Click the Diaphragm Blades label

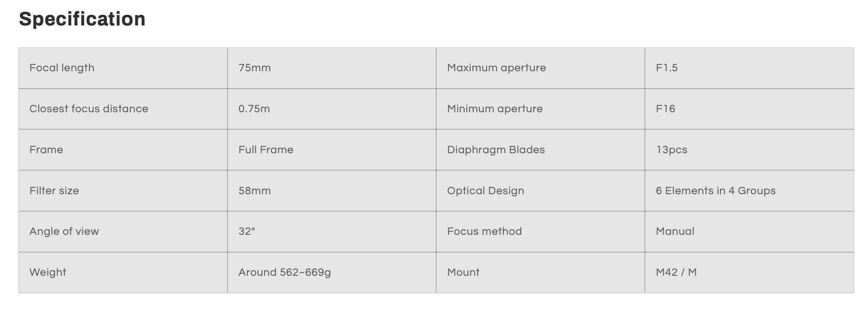pyautogui.click(x=496, y=150)
